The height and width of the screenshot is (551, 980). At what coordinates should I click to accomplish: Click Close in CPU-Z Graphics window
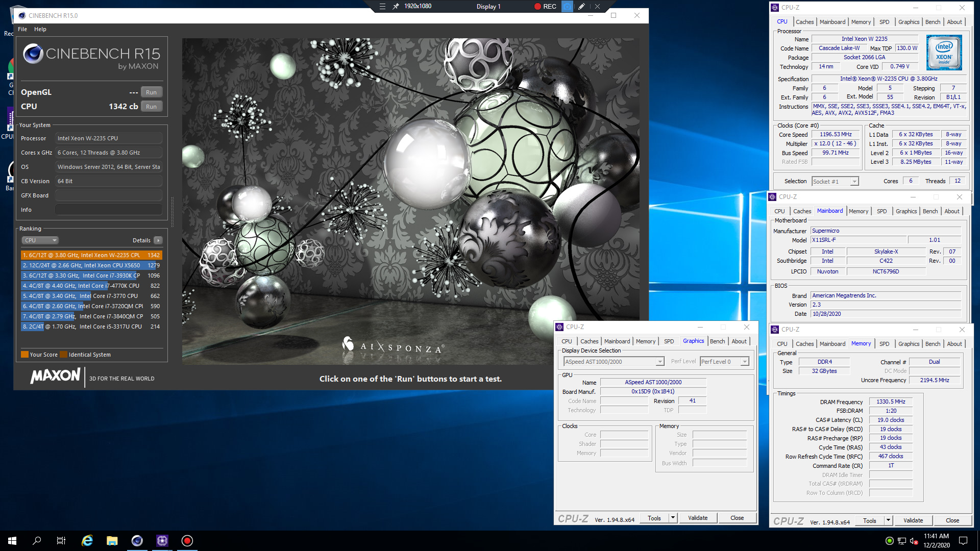click(x=737, y=518)
